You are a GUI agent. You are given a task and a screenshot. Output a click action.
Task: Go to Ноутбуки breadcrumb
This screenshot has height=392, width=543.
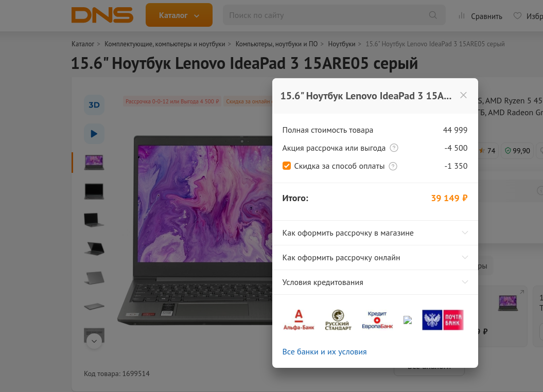pos(341,44)
